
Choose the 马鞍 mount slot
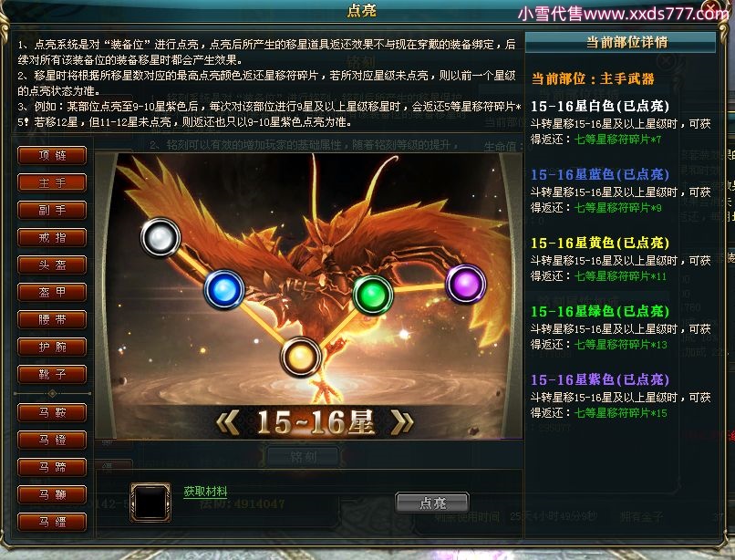(52, 413)
